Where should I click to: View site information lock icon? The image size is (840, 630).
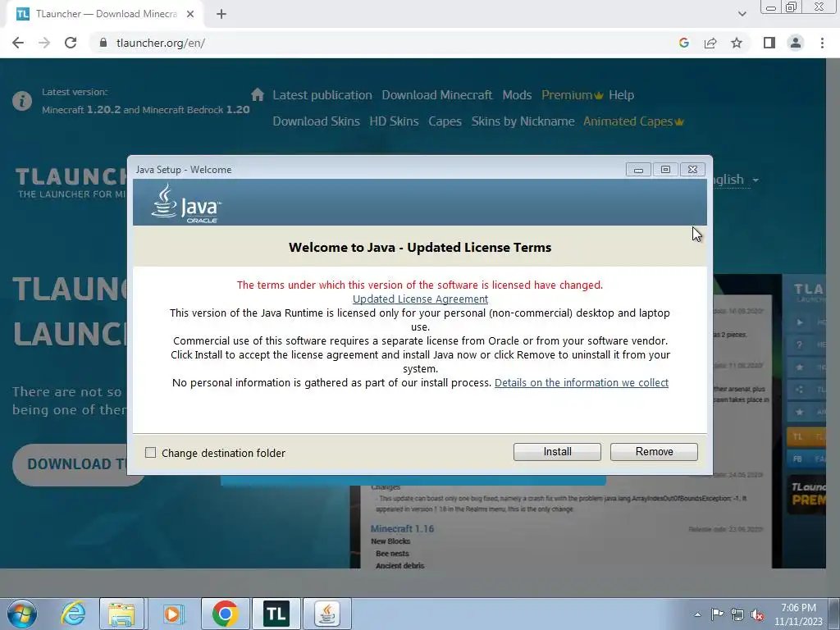pyautogui.click(x=103, y=43)
